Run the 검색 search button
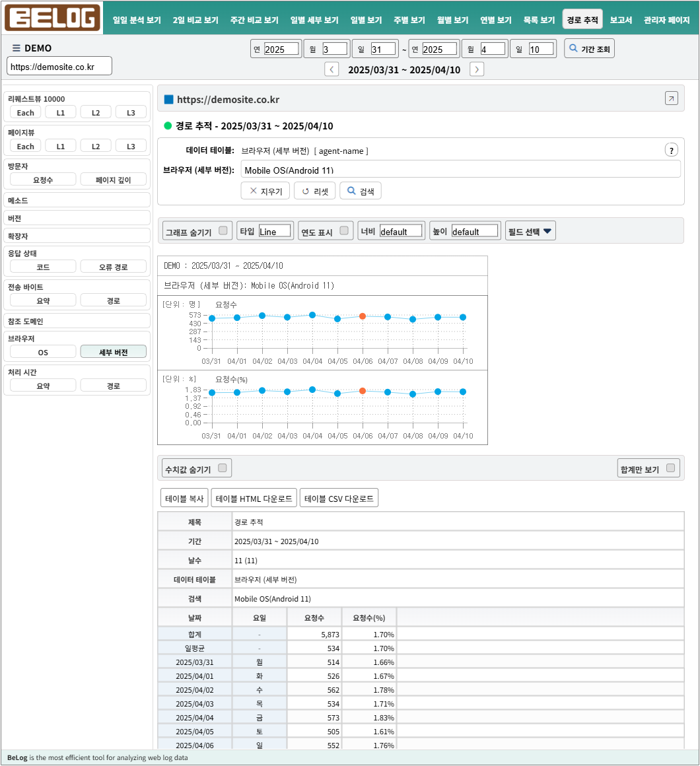The height and width of the screenshot is (766, 700). [x=361, y=191]
